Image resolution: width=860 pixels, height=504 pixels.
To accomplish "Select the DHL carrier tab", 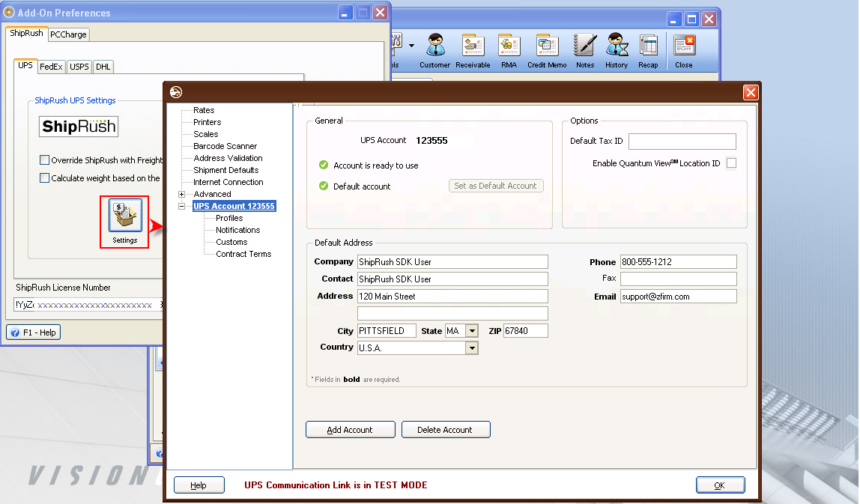I will [103, 67].
